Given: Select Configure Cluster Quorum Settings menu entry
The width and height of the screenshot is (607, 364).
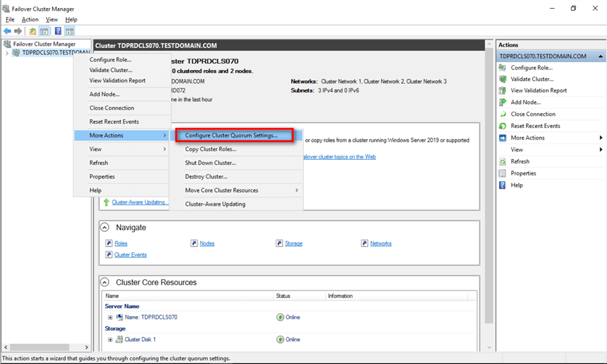Looking at the screenshot, I should click(x=231, y=135).
